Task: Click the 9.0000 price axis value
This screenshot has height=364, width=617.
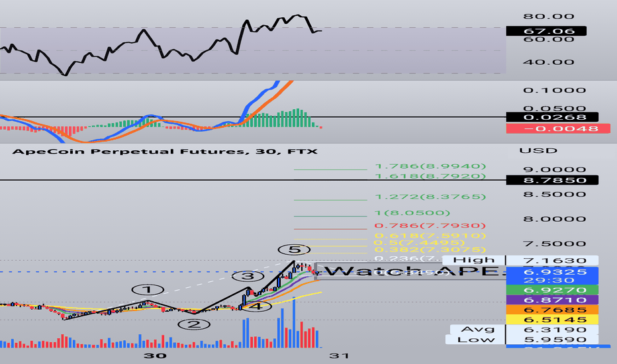Action: tap(554, 170)
